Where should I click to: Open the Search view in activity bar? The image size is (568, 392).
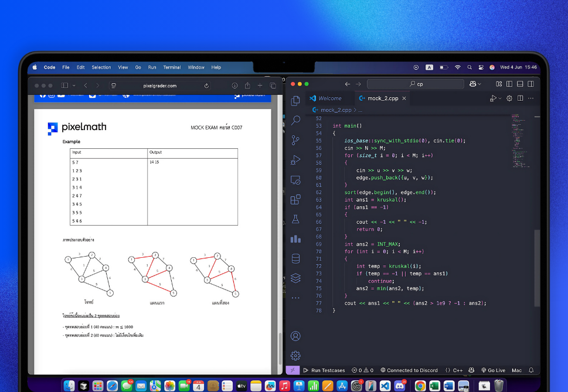[x=295, y=120]
